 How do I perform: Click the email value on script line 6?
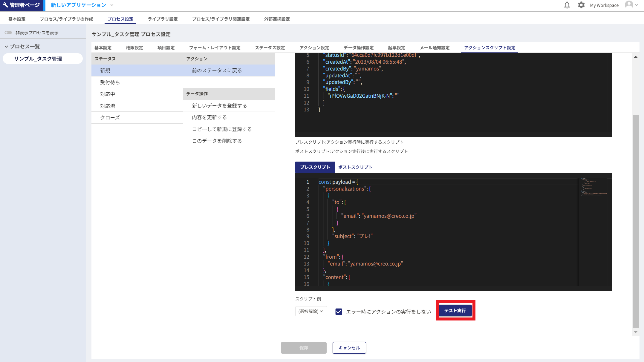pos(389,216)
